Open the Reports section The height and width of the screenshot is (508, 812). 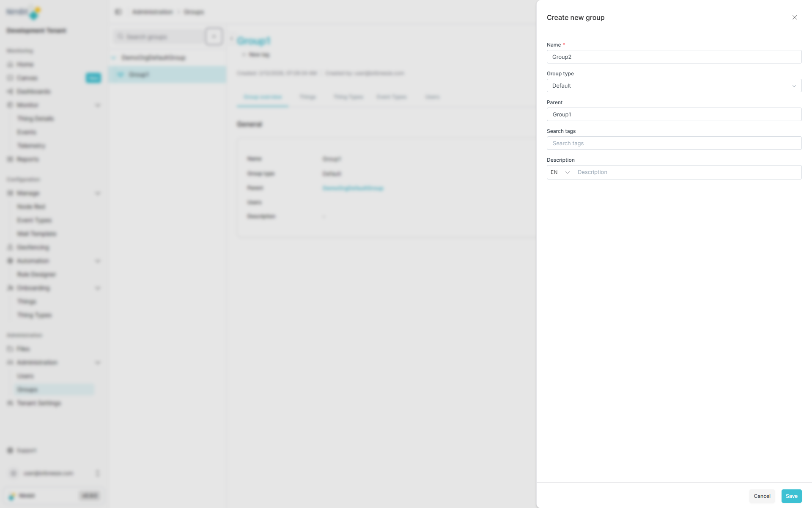point(27,159)
